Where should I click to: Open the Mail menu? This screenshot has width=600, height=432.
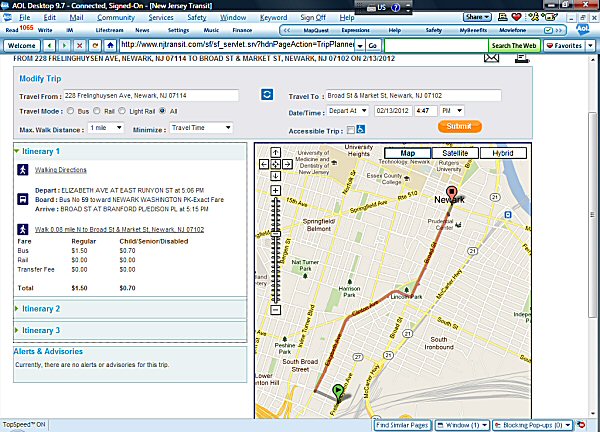click(x=76, y=18)
